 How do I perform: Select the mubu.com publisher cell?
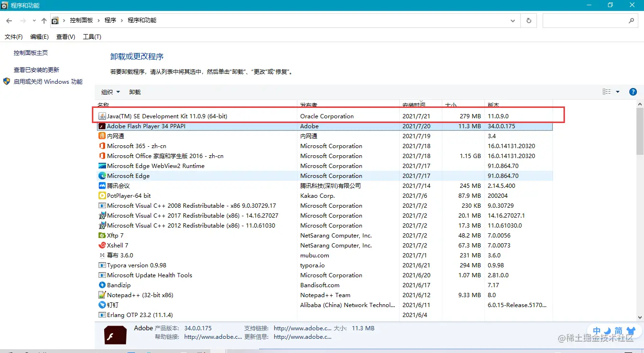pyautogui.click(x=314, y=256)
